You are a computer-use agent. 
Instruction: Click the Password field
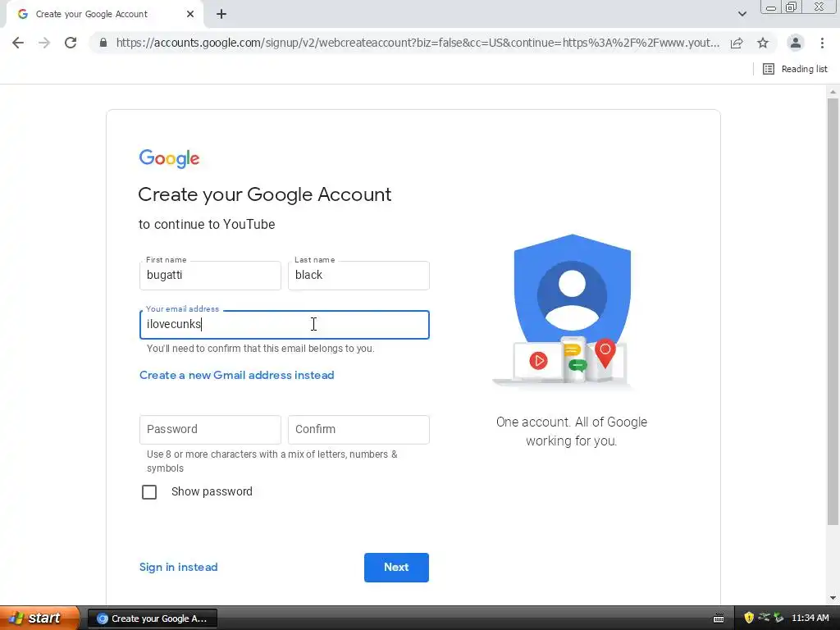pos(210,430)
